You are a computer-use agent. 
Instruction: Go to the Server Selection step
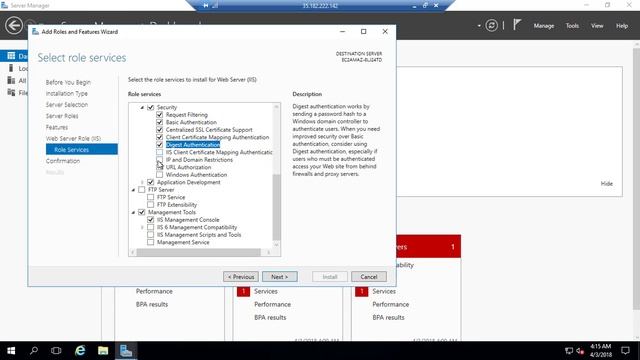click(x=67, y=104)
